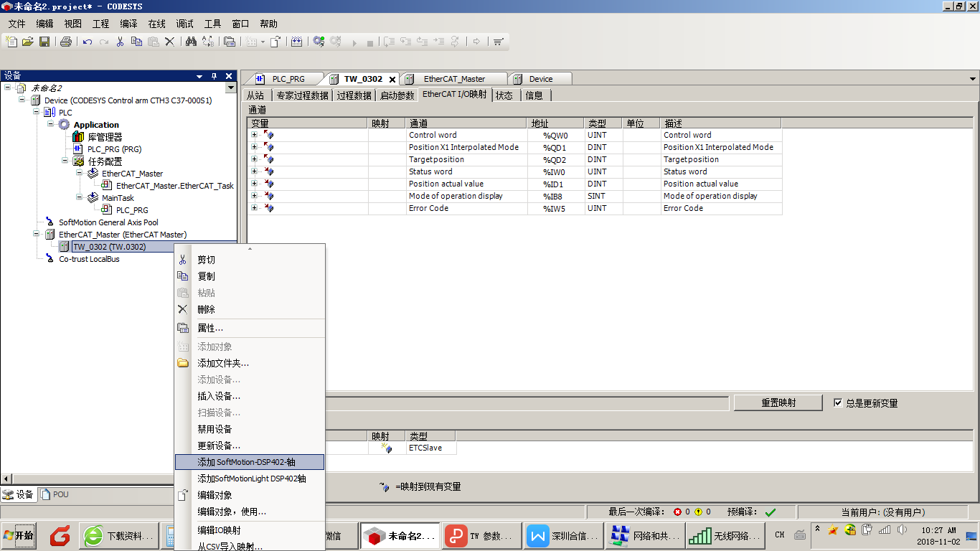Collapse the 任务配置 tree node

[65, 161]
